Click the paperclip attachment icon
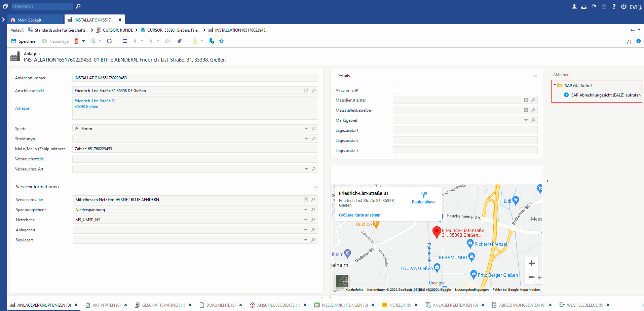The width and height of the screenshot is (644, 311). [180, 41]
